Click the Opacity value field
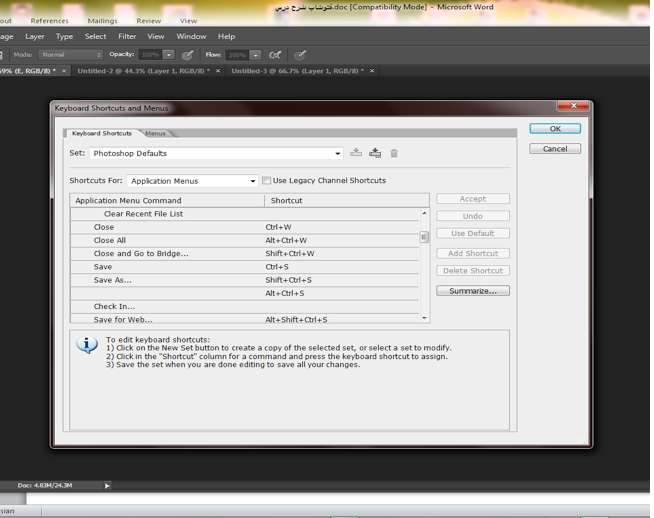654x518 pixels. click(x=151, y=55)
